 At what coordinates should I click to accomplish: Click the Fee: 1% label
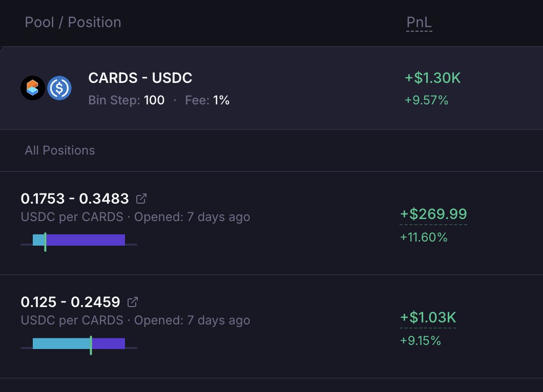click(207, 100)
